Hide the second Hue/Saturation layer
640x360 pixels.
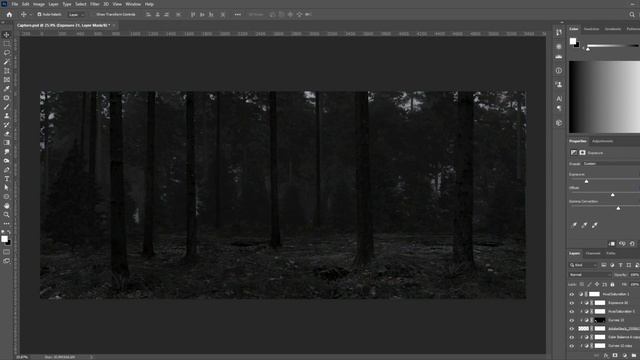click(571, 311)
